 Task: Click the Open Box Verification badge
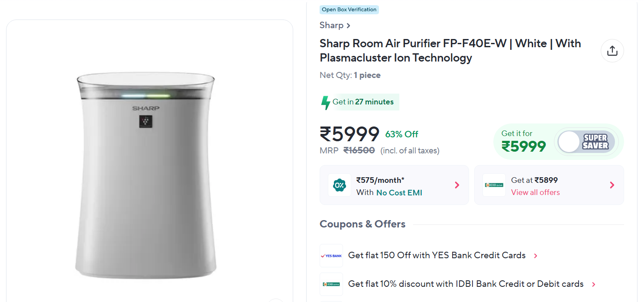(x=349, y=10)
